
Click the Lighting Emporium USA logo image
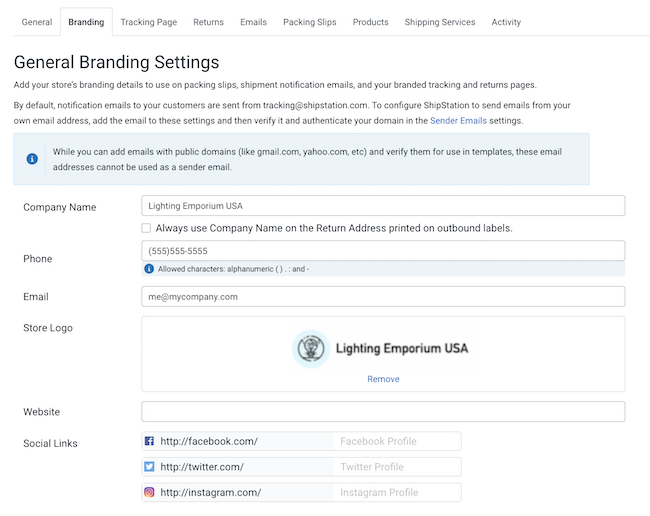tap(381, 349)
